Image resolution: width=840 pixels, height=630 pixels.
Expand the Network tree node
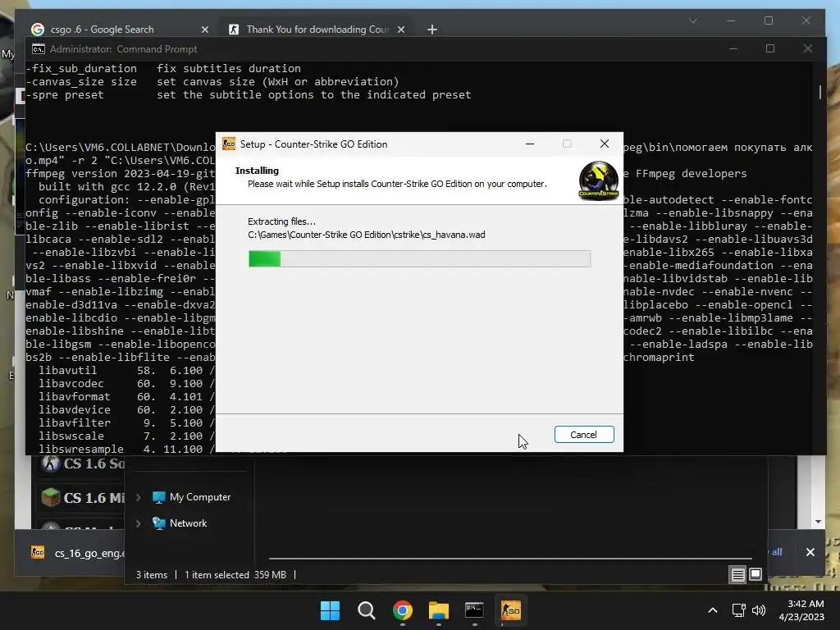[x=138, y=523]
